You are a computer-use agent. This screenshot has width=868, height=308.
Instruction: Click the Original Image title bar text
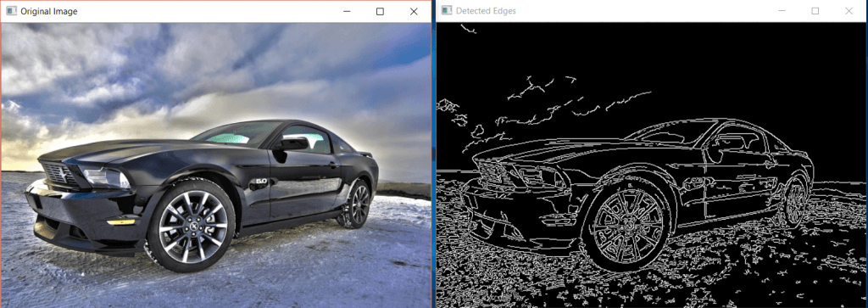tap(48, 11)
